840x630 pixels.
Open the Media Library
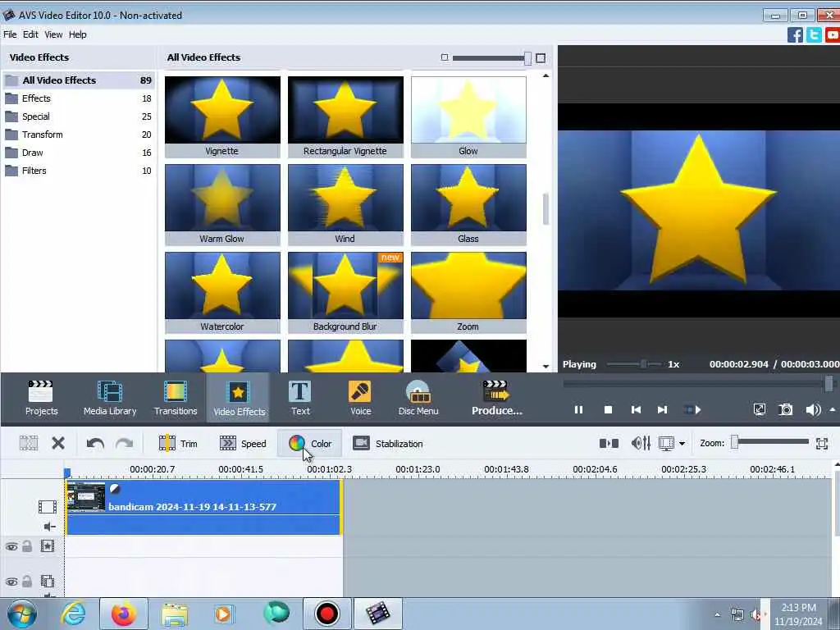pos(110,398)
